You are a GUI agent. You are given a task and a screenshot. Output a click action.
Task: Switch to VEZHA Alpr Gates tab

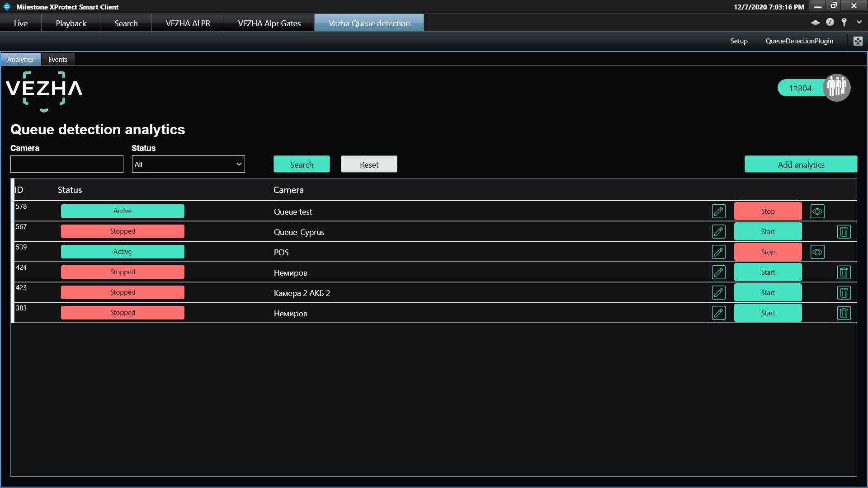click(x=269, y=23)
